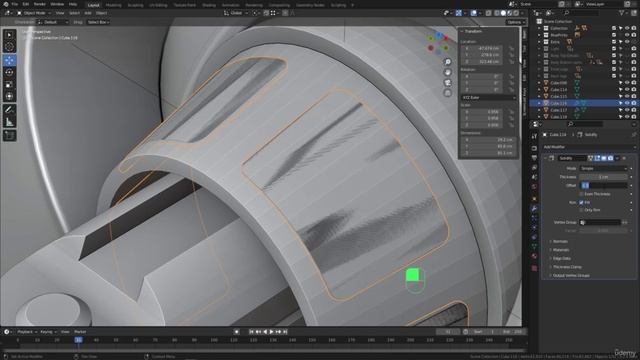This screenshot has width=640, height=360.
Task: Select Cube.115 in the outliner
Action: click(x=558, y=96)
